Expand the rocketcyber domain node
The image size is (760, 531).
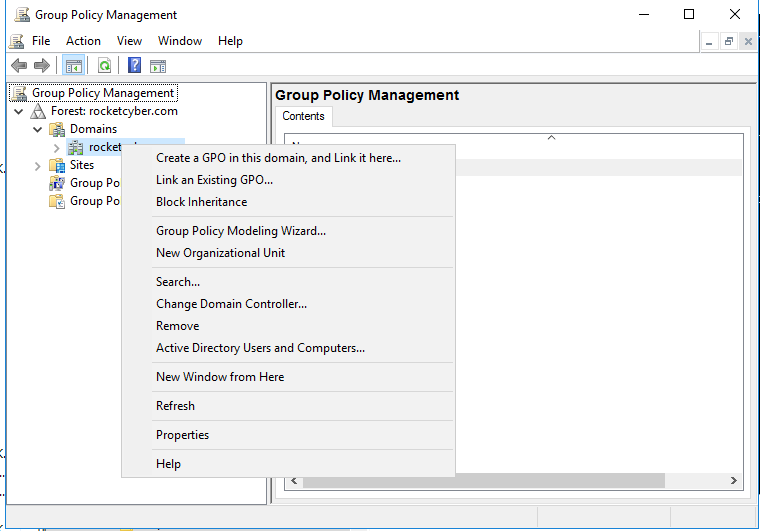pos(56,147)
